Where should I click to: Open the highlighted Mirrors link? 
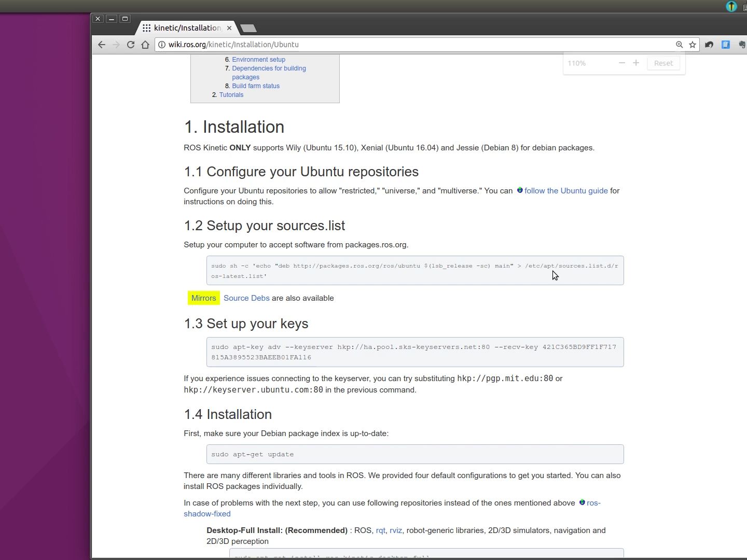click(203, 298)
